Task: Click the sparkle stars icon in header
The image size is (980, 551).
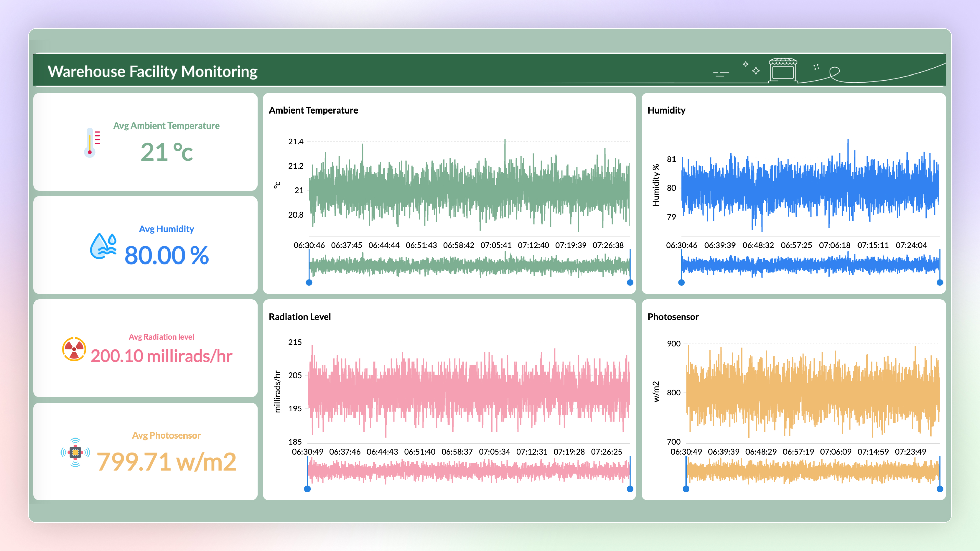Action: coord(752,68)
